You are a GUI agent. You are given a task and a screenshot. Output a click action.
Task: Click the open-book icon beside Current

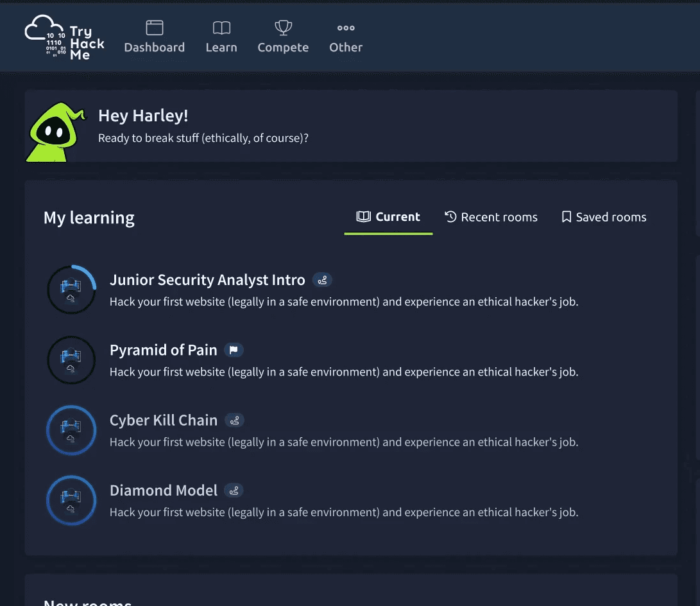coord(363,216)
